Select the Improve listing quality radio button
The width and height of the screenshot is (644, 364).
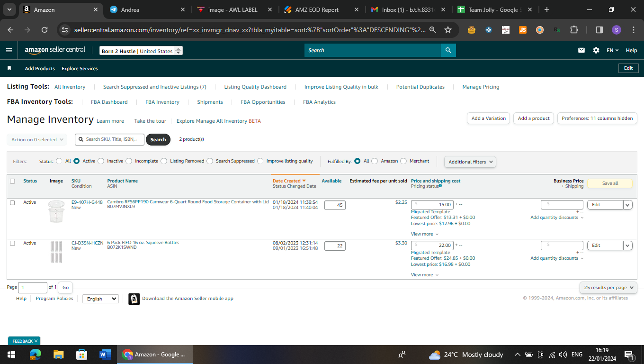260,161
